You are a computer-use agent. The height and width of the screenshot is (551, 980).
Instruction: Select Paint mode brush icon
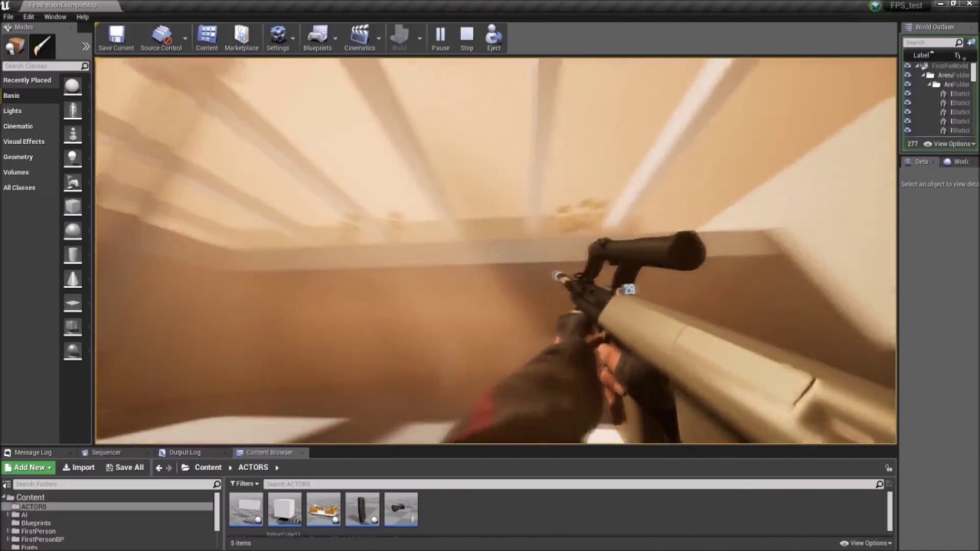point(42,47)
